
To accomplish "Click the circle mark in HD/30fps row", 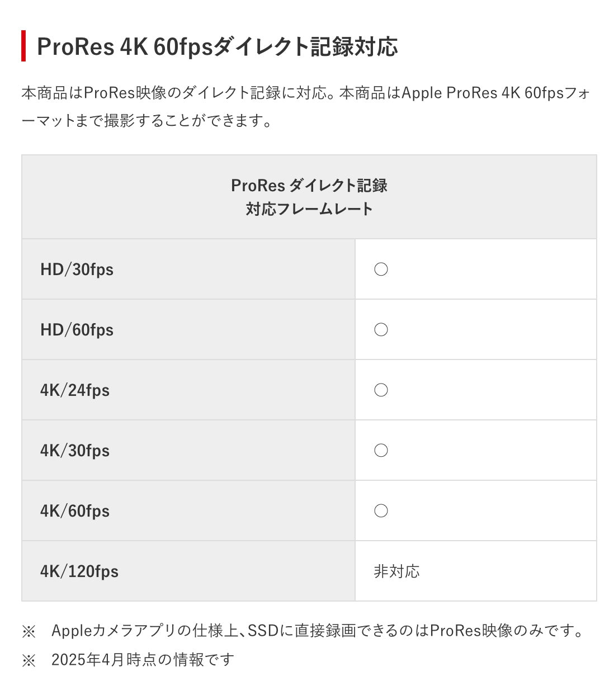I will pos(381,269).
